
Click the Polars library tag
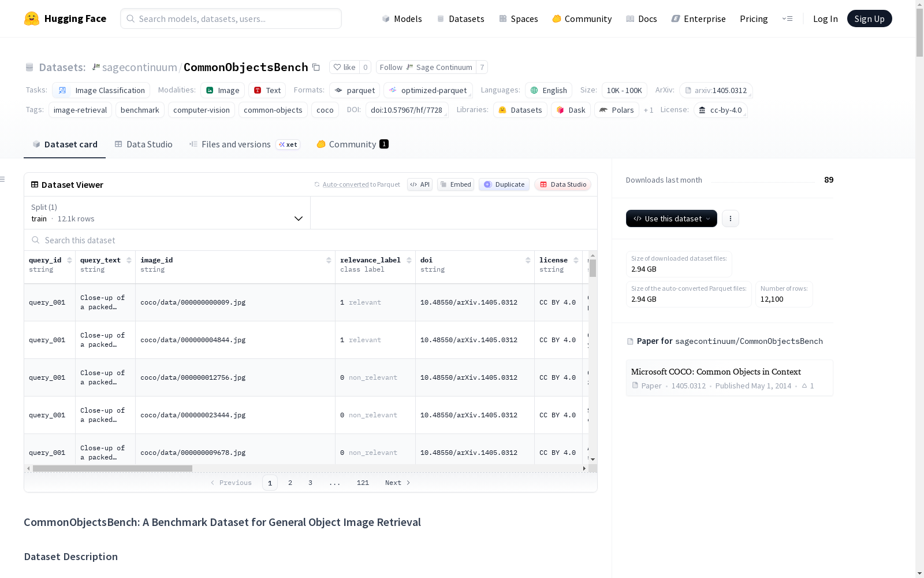[x=617, y=110]
